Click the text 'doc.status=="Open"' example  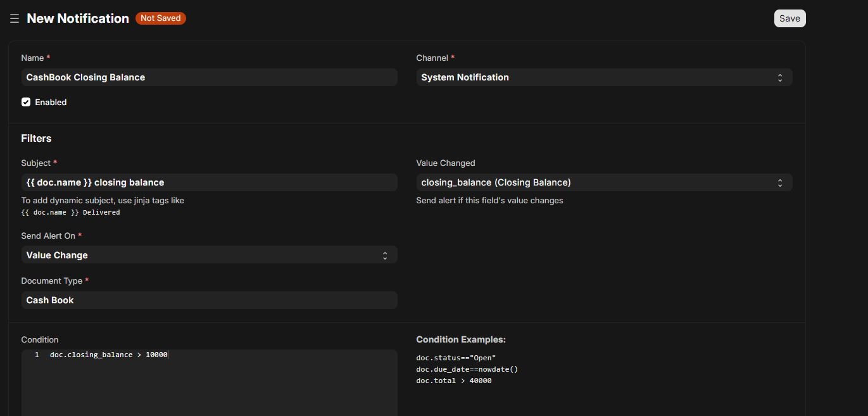(456, 358)
